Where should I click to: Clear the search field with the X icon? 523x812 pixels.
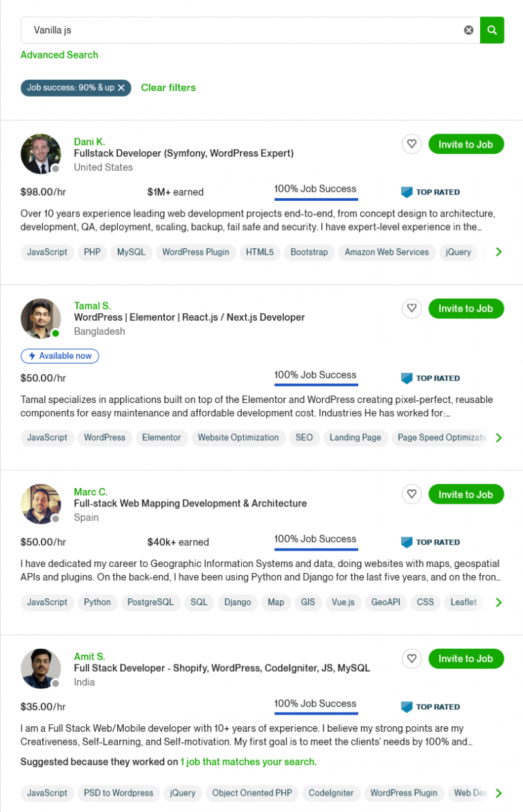pyautogui.click(x=469, y=30)
